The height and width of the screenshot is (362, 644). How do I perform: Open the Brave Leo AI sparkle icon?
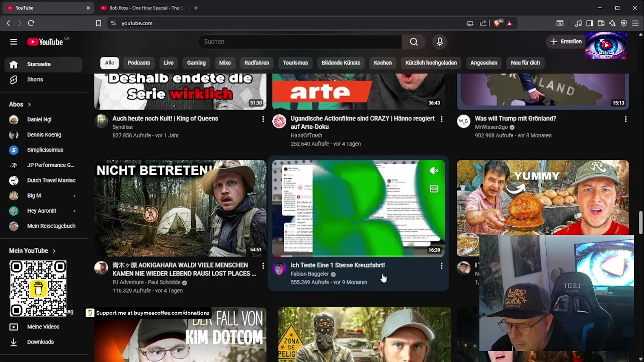coord(612,23)
